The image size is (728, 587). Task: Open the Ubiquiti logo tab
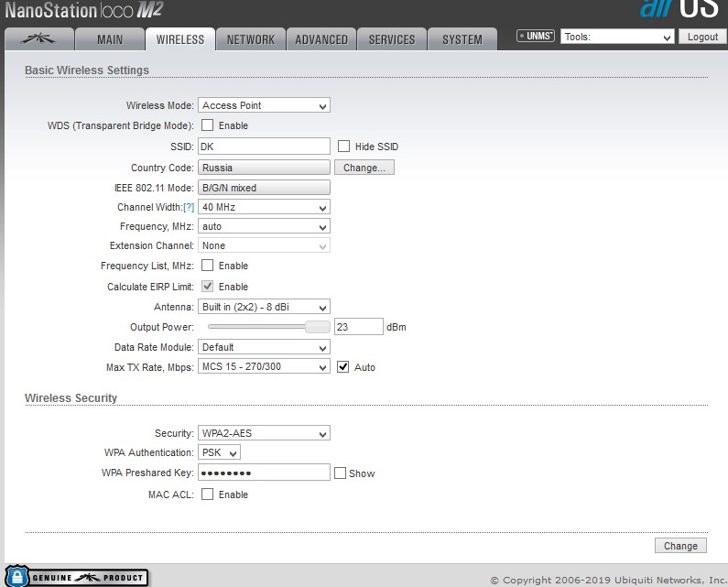[39, 39]
